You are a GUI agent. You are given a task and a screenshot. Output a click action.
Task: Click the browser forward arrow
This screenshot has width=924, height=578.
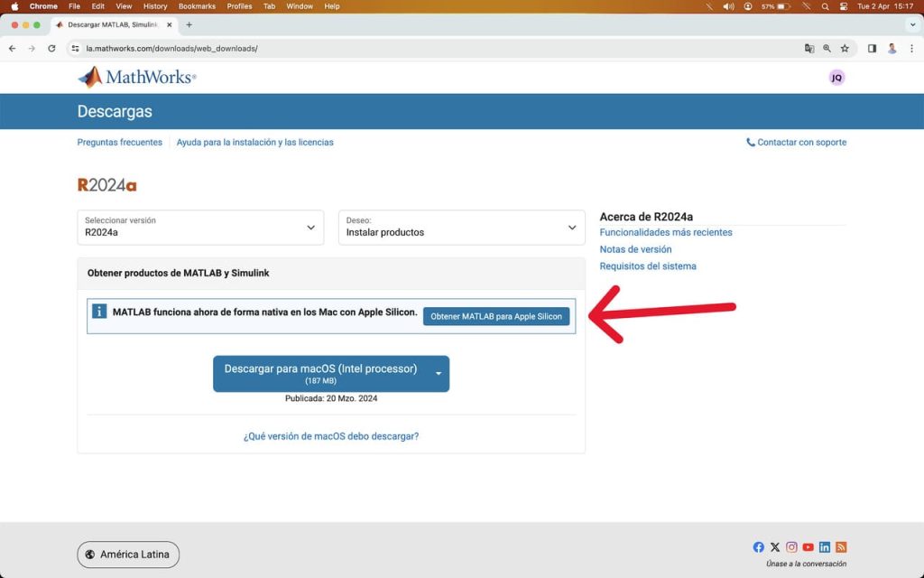[32, 49]
